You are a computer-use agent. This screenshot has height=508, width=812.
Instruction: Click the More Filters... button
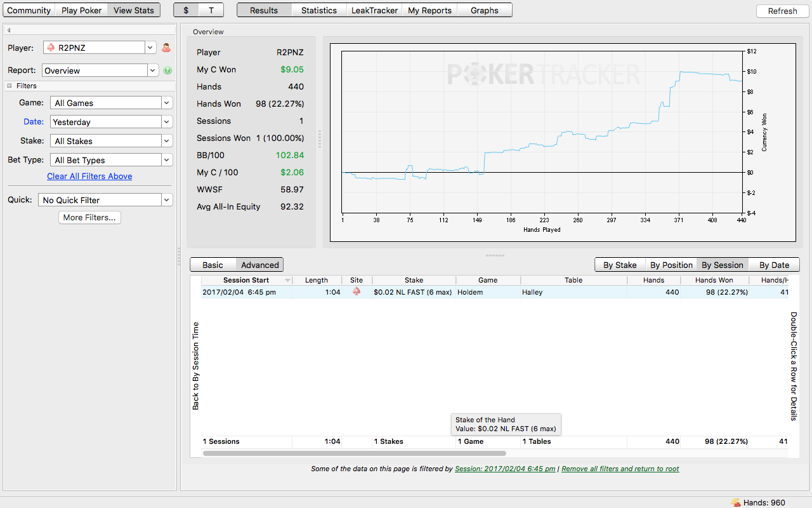(89, 217)
